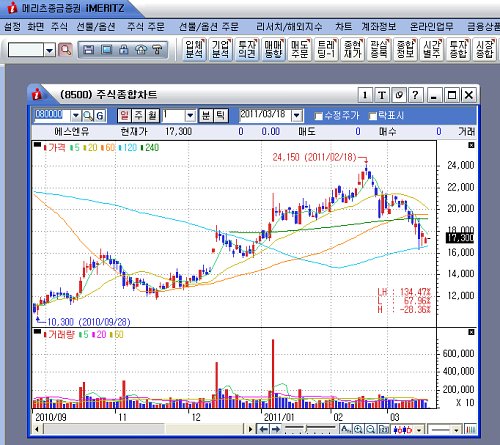Click the 기업분석 toolbar button

220,49
